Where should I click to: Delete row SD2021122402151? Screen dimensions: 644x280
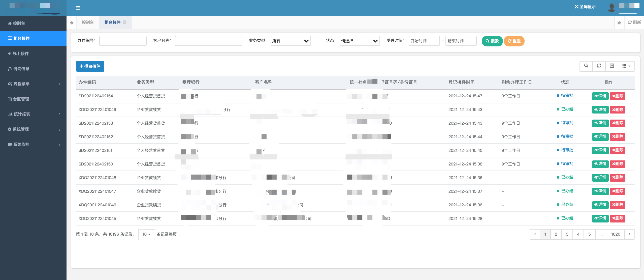click(618, 150)
